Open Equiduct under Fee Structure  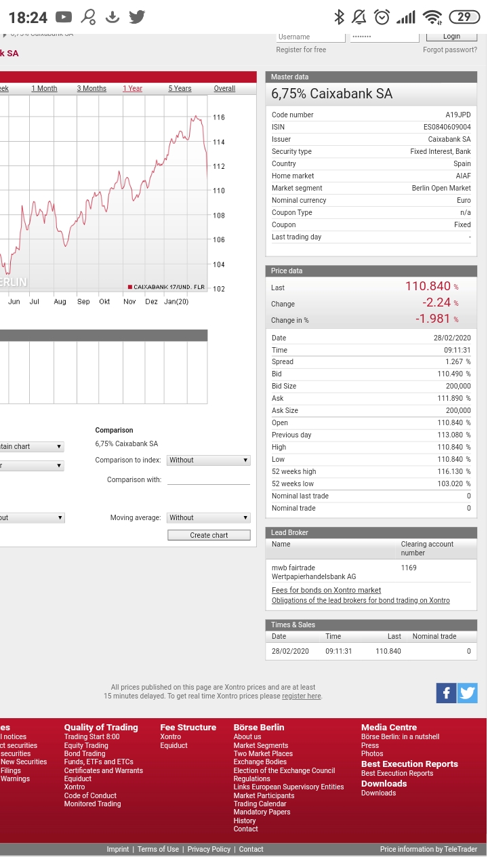(x=174, y=745)
